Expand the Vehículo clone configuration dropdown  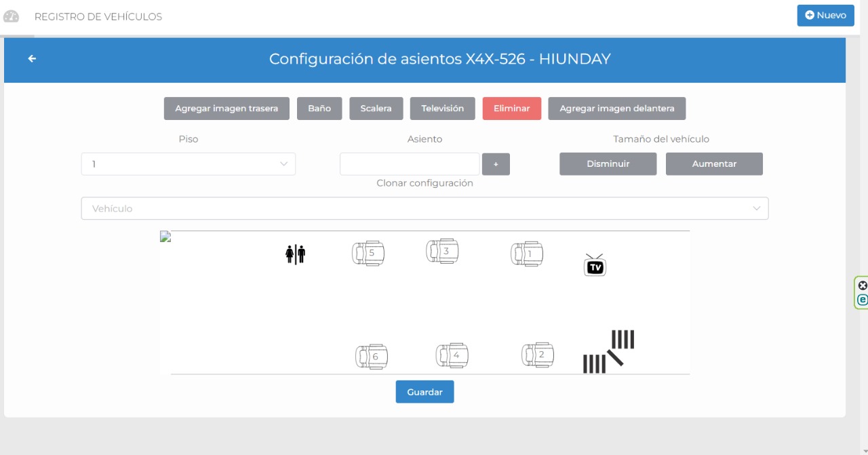[x=425, y=209]
